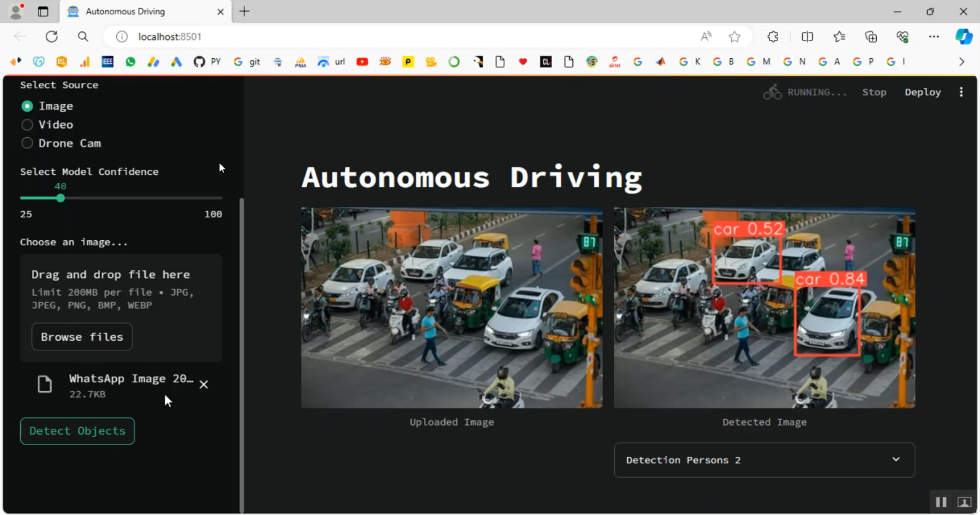
Task: Toggle split screen view icon
Action: [x=807, y=37]
